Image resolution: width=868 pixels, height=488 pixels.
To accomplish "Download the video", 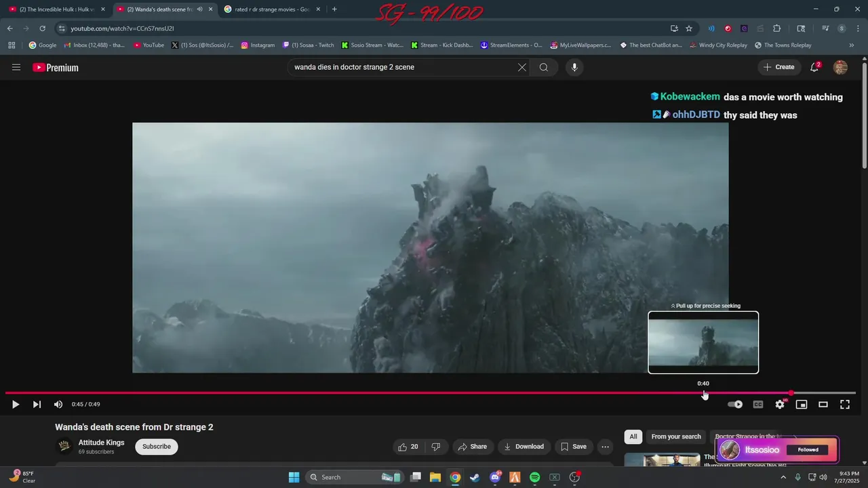I will coord(524,447).
